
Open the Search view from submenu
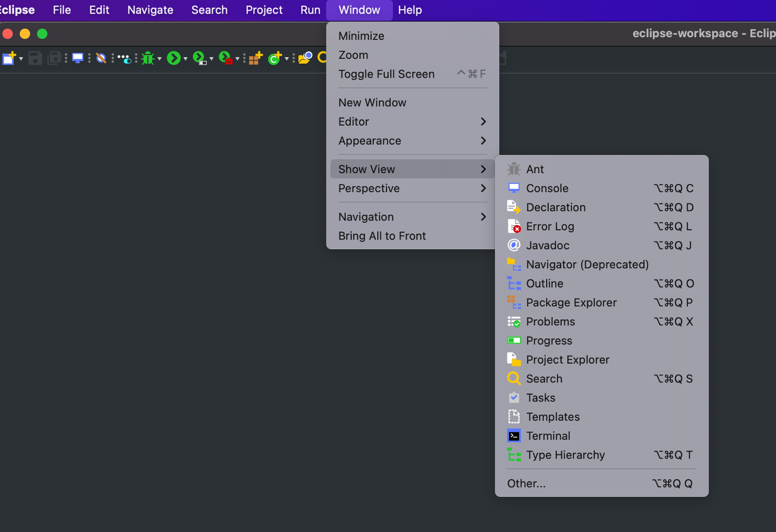602,379
